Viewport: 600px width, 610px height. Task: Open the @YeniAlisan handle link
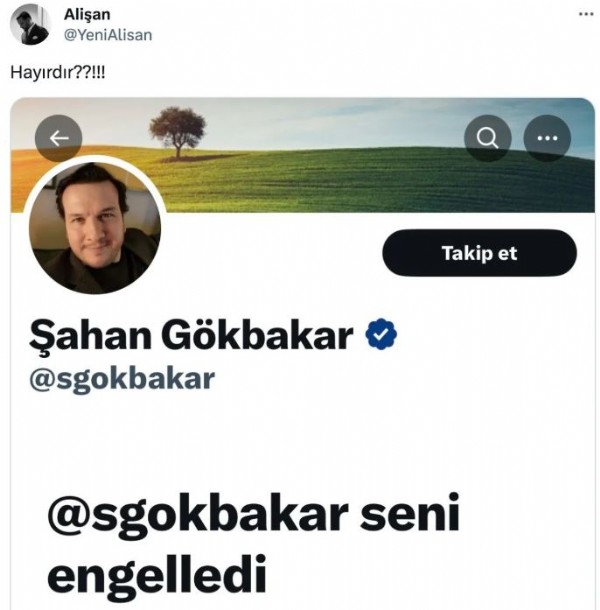click(x=108, y=35)
